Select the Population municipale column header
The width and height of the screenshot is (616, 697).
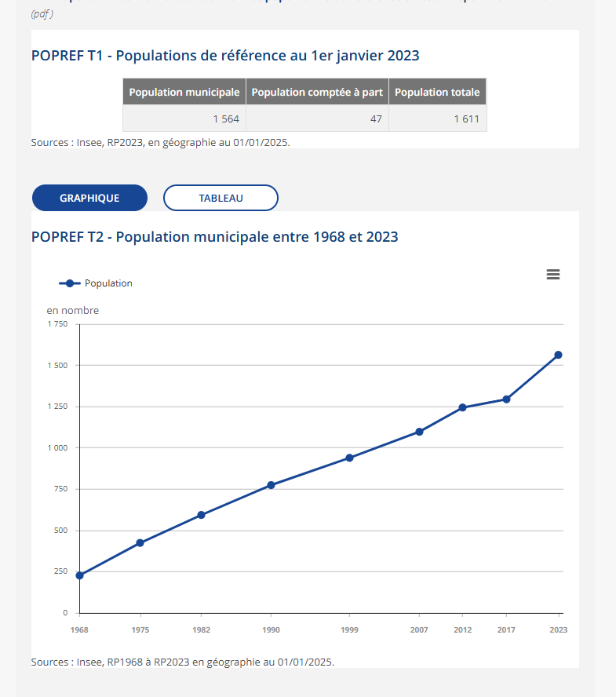coord(184,92)
